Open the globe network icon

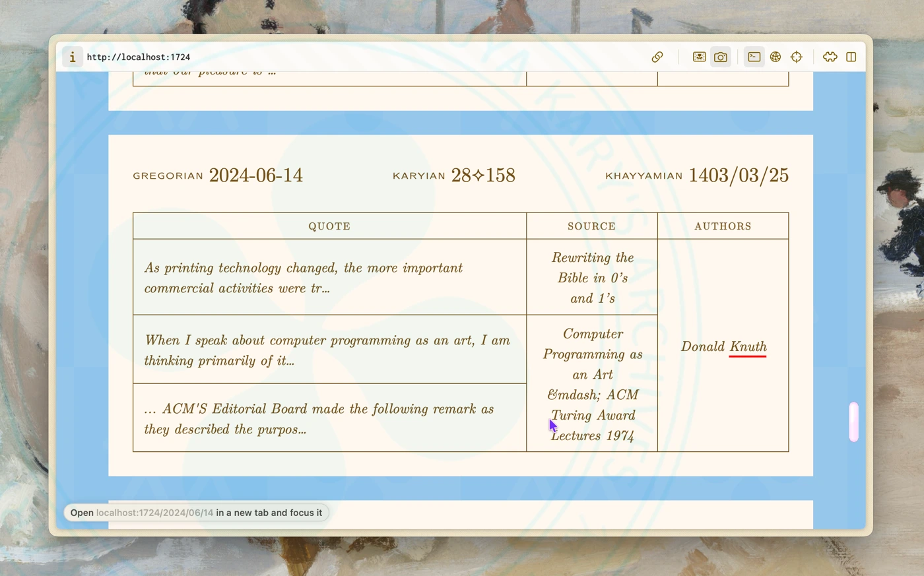(x=775, y=57)
